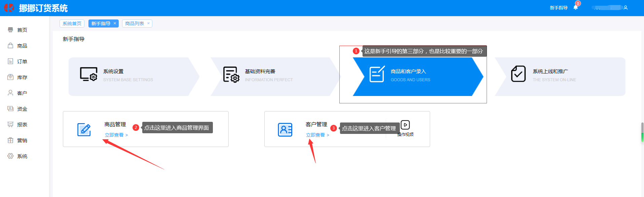This screenshot has height=197, width=644.
Task: Close the 新手指导 tab
Action: (115, 23)
